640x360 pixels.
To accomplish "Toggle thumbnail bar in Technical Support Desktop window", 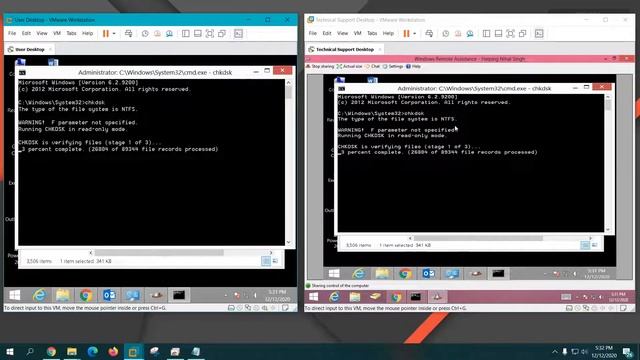I will [x=498, y=33].
